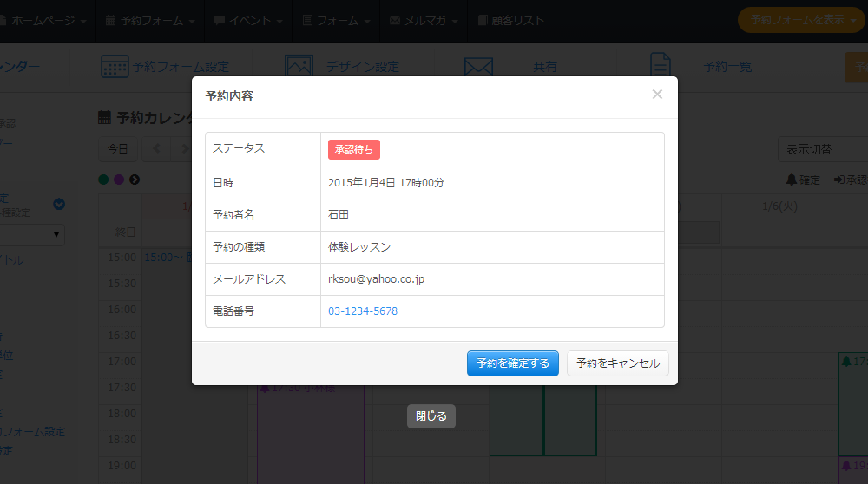Close the dialog with the X icon

tap(657, 95)
